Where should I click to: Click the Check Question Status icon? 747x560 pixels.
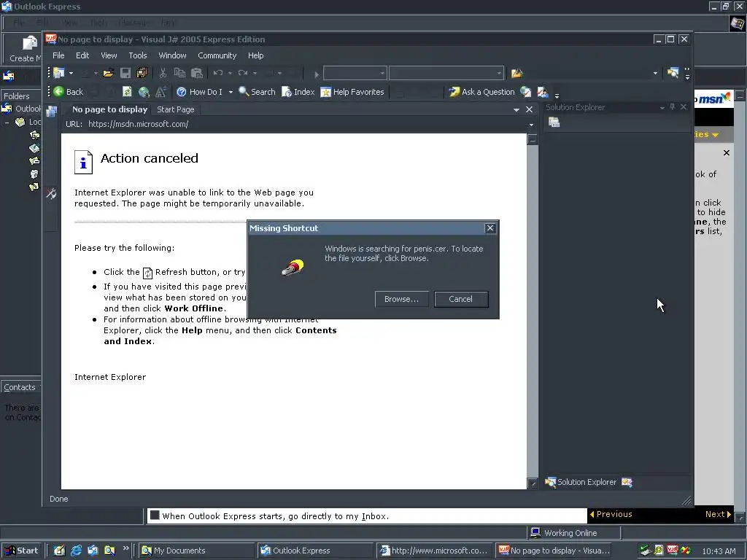click(x=525, y=92)
